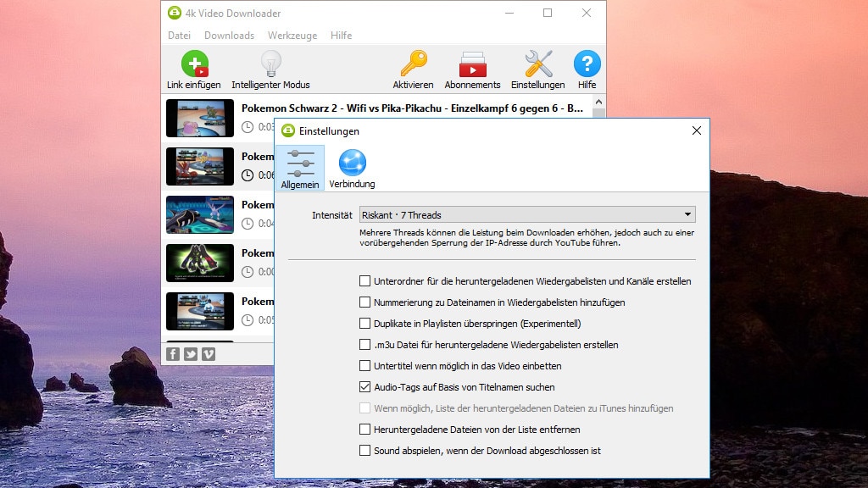The image size is (868, 488).
Task: Check Duplikate in Playlisten überspringen
Action: 364,323
